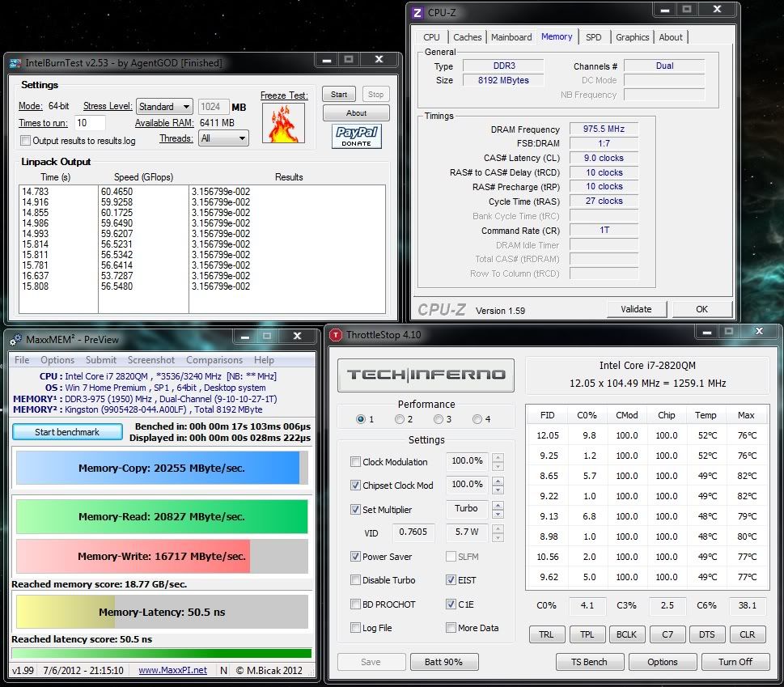Click the PayPal Donate icon in IntelBurnTest

tap(357, 137)
